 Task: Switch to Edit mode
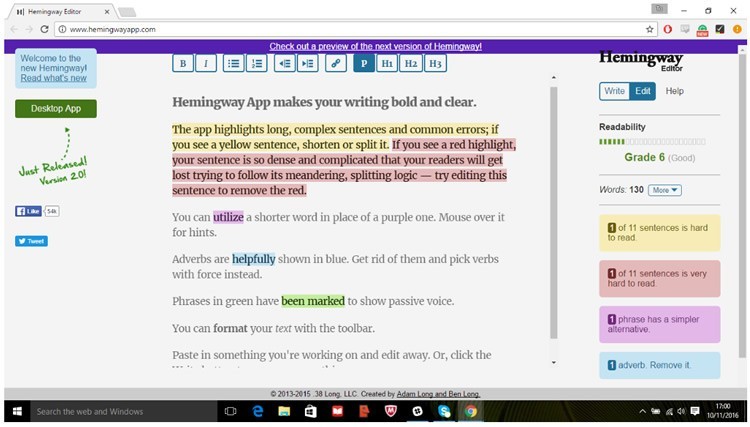642,91
